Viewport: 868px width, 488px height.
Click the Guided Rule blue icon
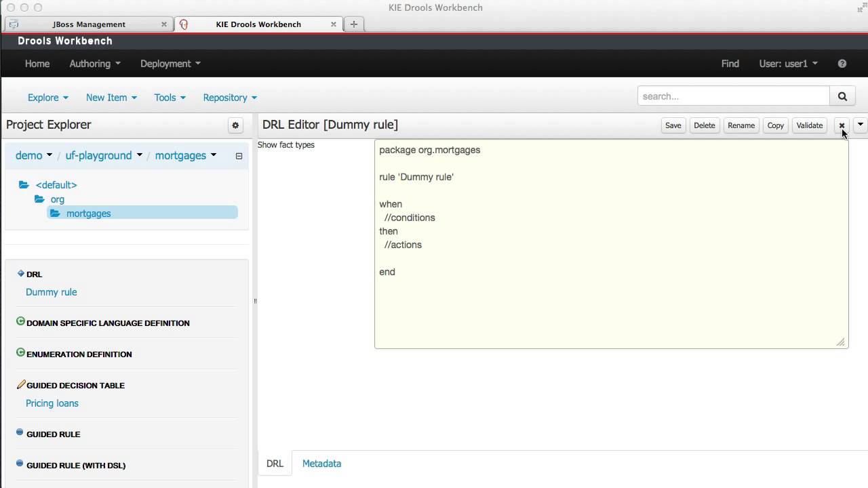point(20,432)
